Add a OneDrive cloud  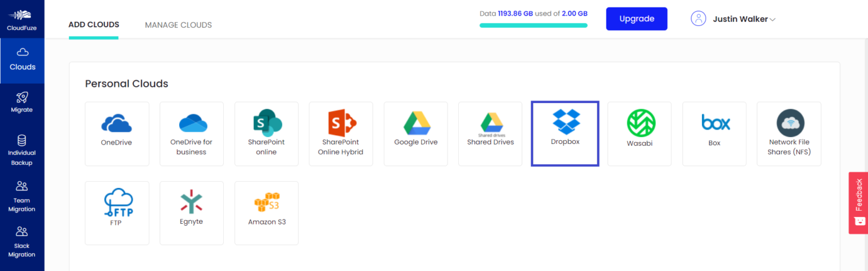pos(117,134)
